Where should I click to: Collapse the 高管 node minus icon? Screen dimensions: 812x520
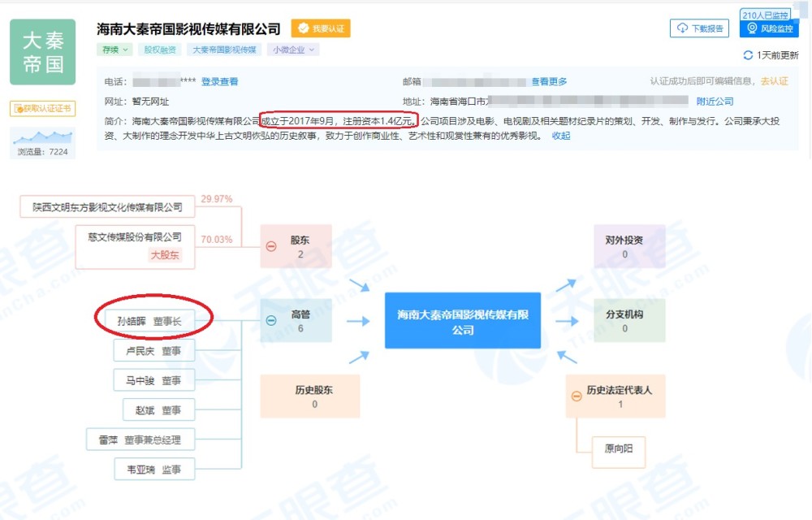[271, 321]
